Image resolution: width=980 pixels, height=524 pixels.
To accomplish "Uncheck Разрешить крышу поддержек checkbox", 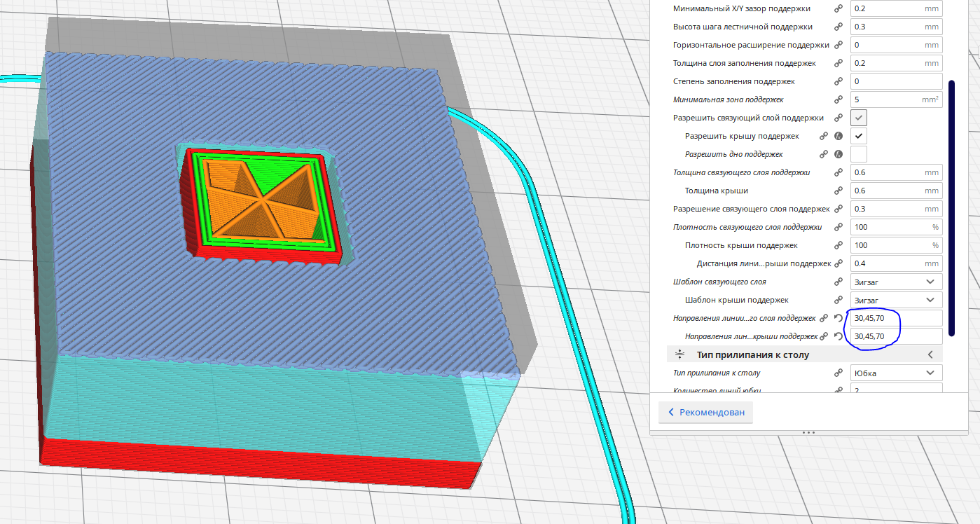I will tap(859, 136).
